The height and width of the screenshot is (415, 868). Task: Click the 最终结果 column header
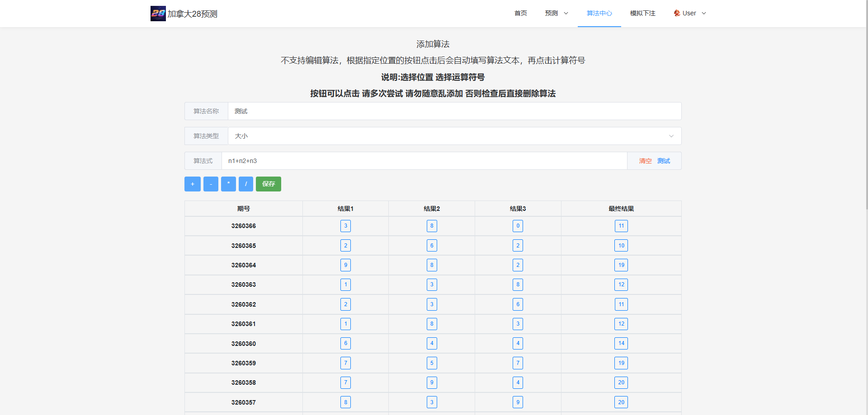click(x=621, y=209)
